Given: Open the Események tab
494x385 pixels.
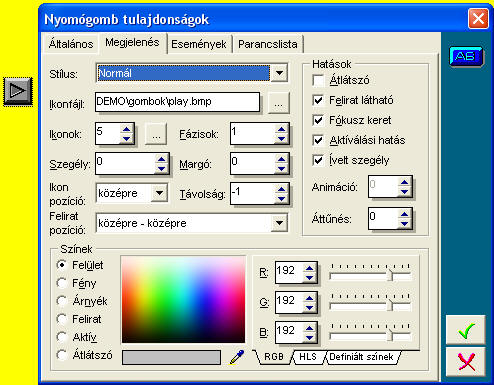Looking at the screenshot, I should 199,44.
